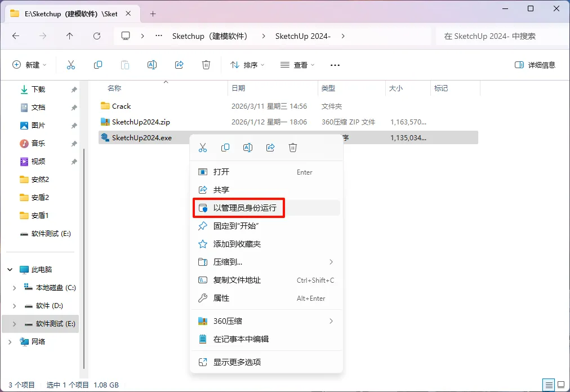This screenshot has width=570, height=392.
Task: Click toolbar Paste icon
Action: pos(124,65)
